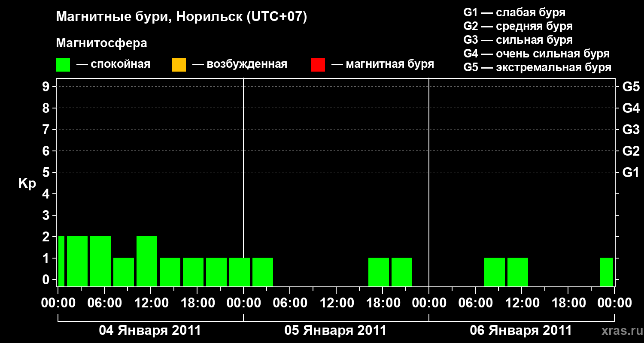644x343 pixels.
Task: Click the 06:00 time label for 04 Января
Action: click(x=104, y=303)
